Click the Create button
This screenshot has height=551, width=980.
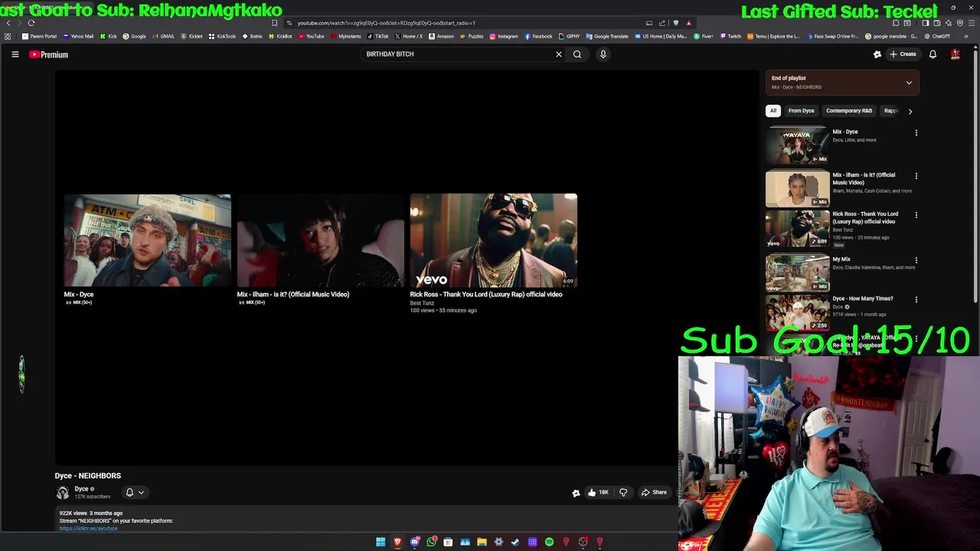pos(903,54)
